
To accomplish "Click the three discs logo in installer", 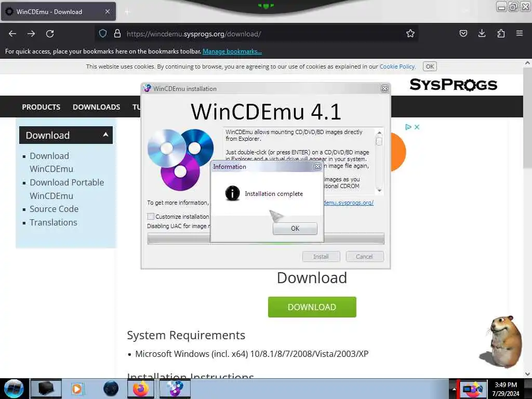I will click(180, 159).
